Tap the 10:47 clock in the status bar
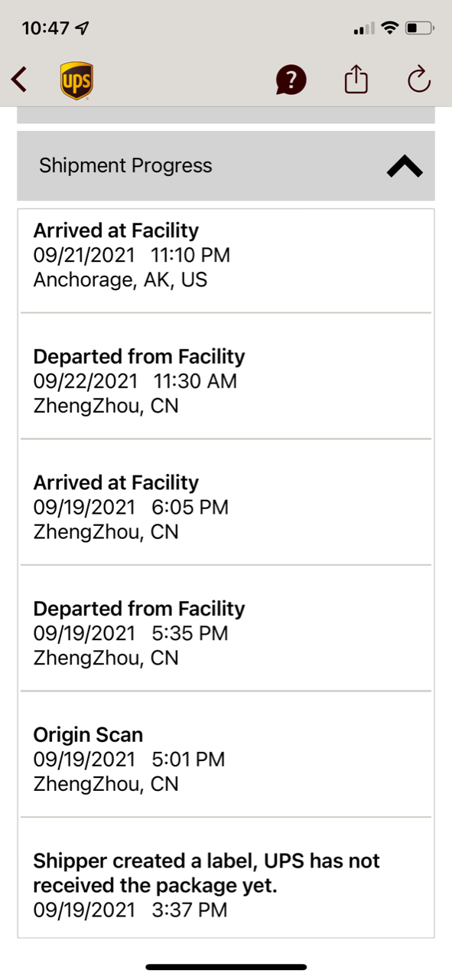This screenshot has width=452, height=980. click(x=46, y=28)
